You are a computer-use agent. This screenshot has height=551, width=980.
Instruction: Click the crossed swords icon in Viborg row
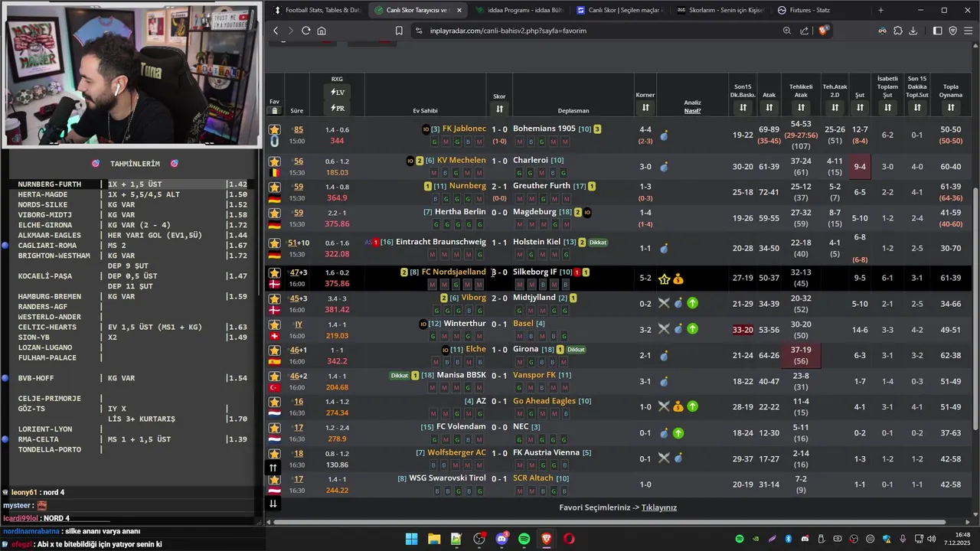tap(664, 303)
